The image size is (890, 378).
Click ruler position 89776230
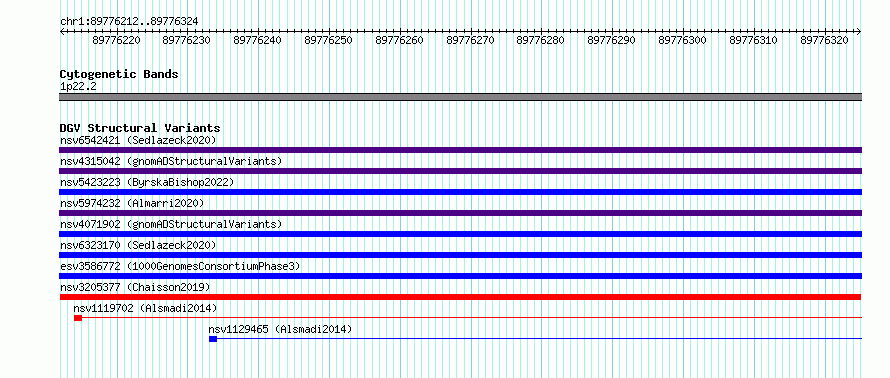(186, 41)
